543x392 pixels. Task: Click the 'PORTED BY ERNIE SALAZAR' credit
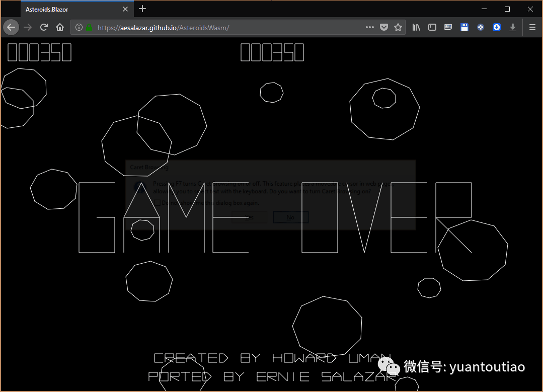272,376
